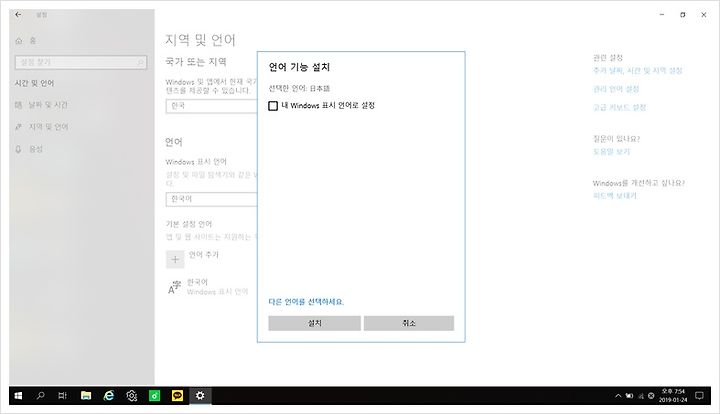720x414 pixels.
Task: Click the plus icon to add language
Action: pos(175,259)
